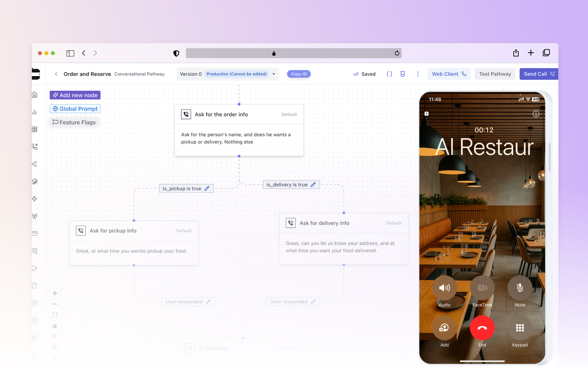Mute the ongoing call
588x368 pixels.
point(519,288)
